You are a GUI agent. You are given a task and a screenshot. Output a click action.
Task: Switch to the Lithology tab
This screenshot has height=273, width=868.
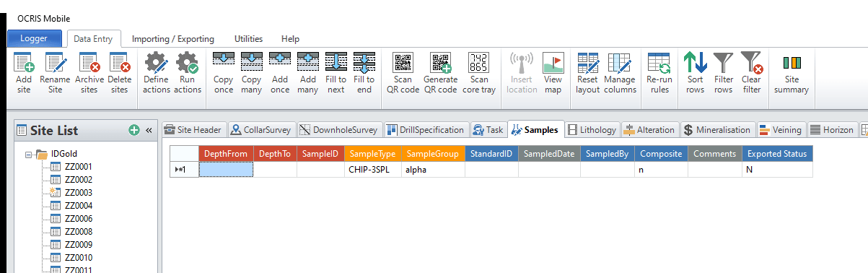click(x=592, y=130)
